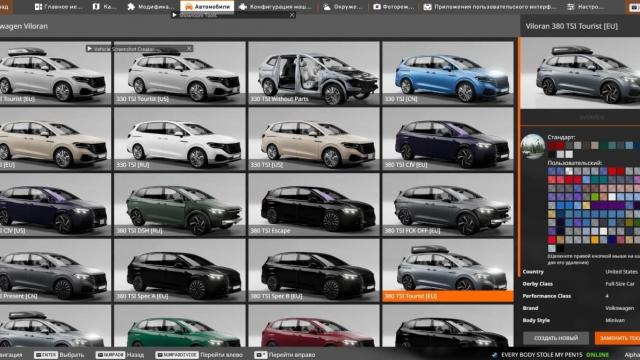Image resolution: width=640 pixels, height=360 pixels.
Task: Click the Перейти влево hint
Action: tap(199, 355)
